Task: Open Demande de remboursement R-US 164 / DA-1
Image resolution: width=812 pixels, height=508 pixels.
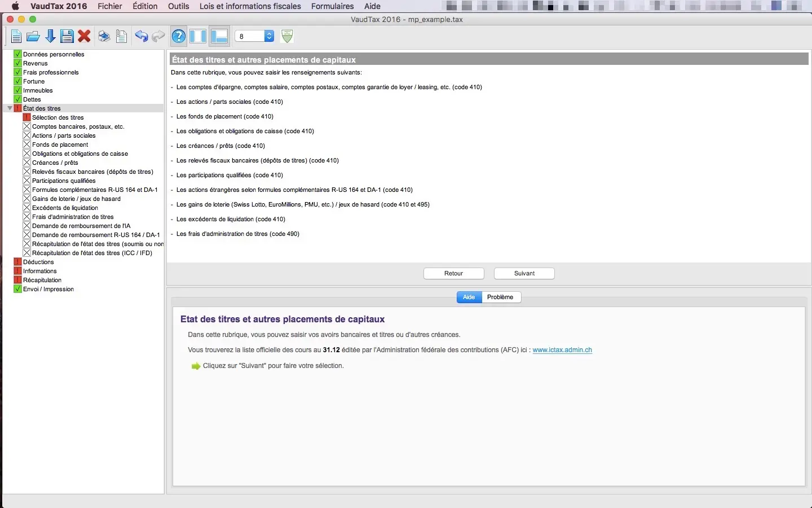Action: pyautogui.click(x=96, y=235)
